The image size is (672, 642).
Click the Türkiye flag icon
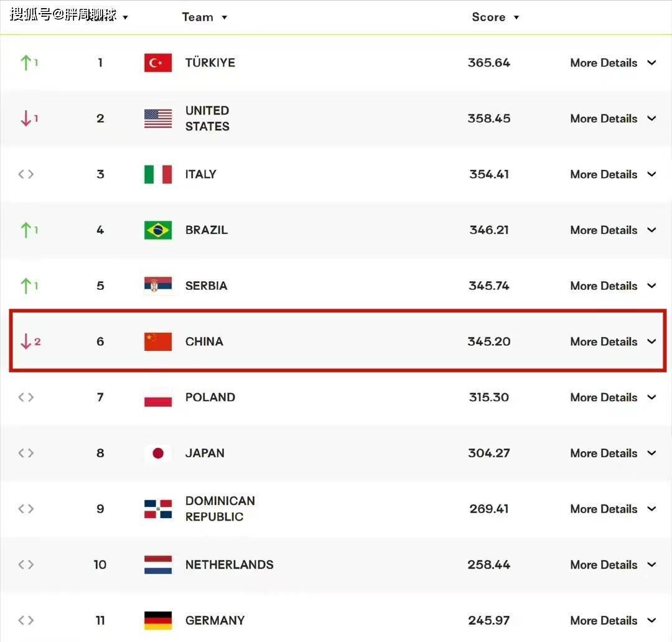(157, 63)
